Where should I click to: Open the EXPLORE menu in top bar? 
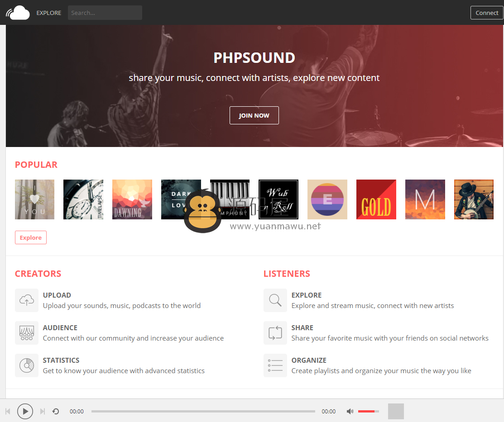point(49,13)
